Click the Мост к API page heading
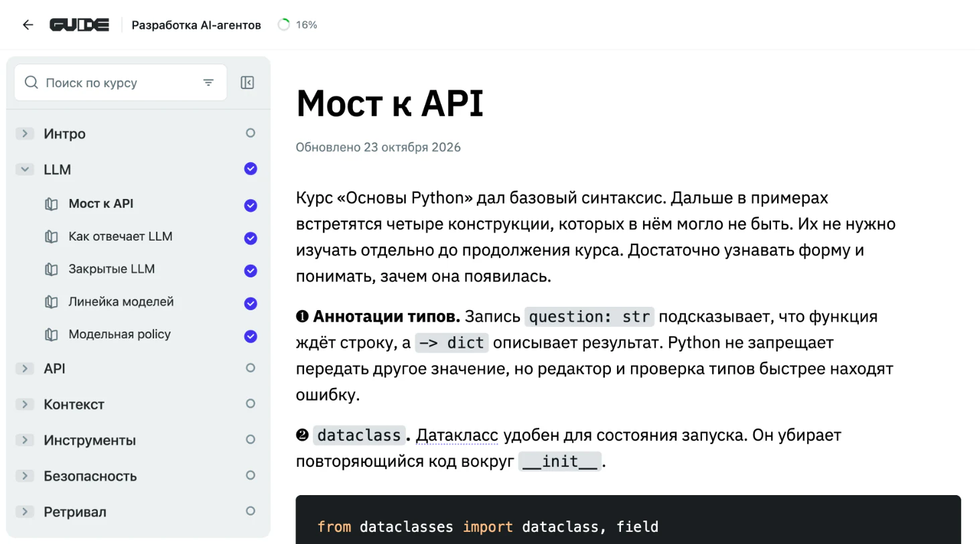This screenshot has height=544, width=980. [390, 104]
